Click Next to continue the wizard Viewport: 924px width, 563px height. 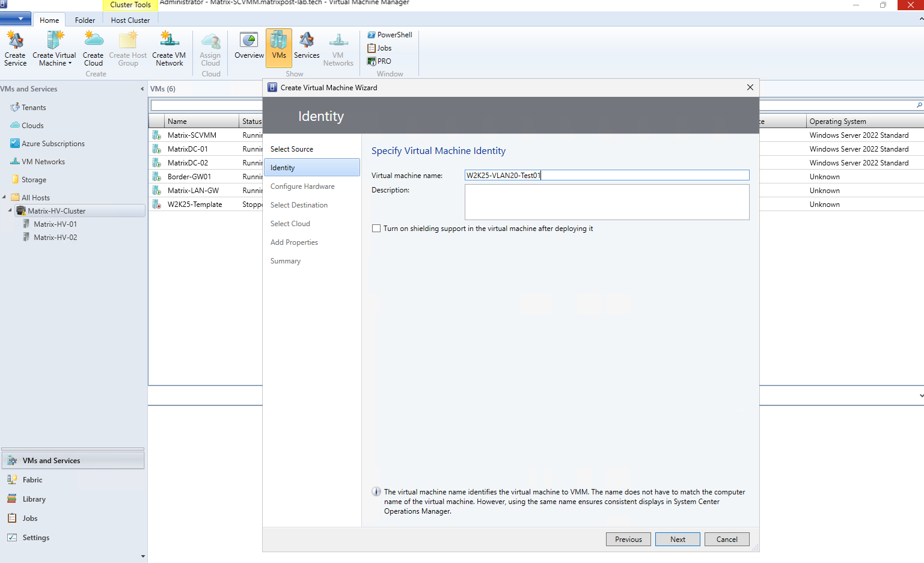pyautogui.click(x=678, y=540)
